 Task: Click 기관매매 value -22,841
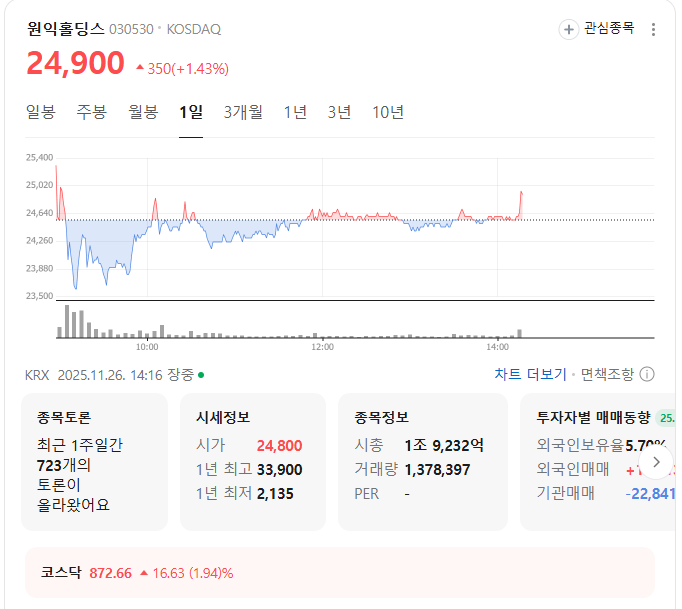(650, 494)
